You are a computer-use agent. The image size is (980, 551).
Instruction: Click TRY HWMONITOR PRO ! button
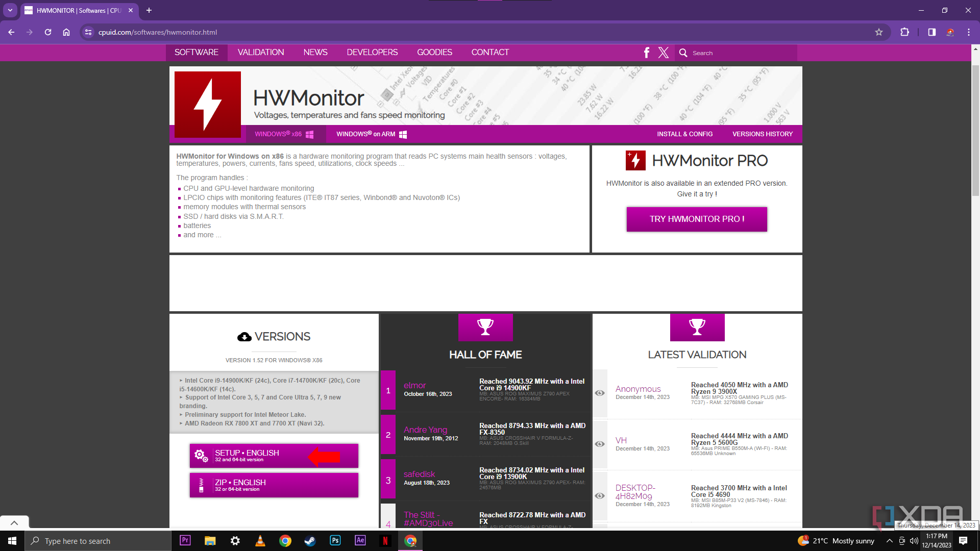696,219
